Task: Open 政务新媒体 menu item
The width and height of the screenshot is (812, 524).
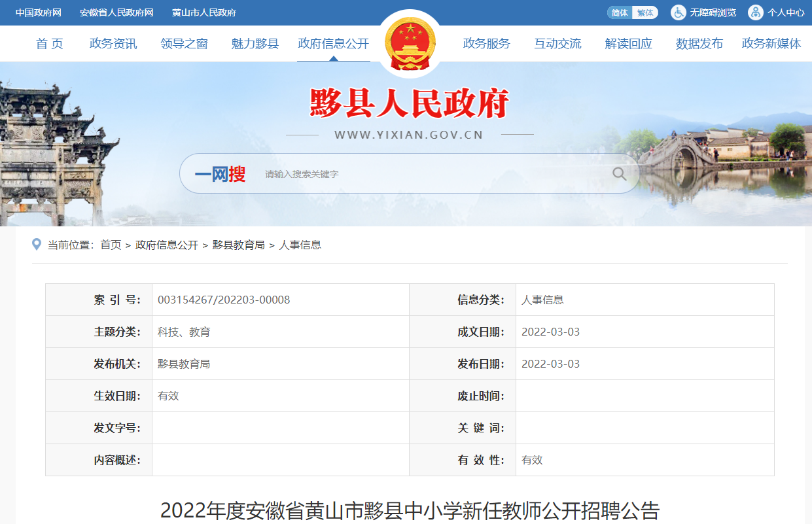Action: click(x=771, y=44)
